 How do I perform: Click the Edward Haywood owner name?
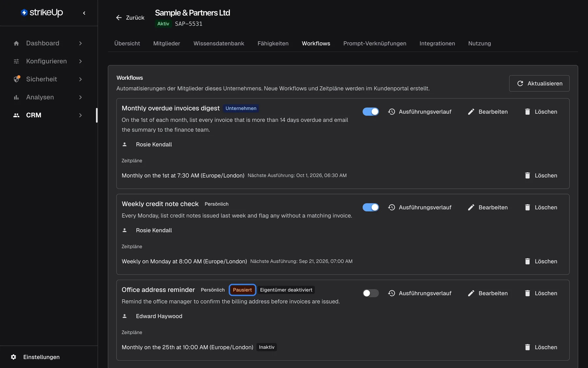tap(159, 316)
